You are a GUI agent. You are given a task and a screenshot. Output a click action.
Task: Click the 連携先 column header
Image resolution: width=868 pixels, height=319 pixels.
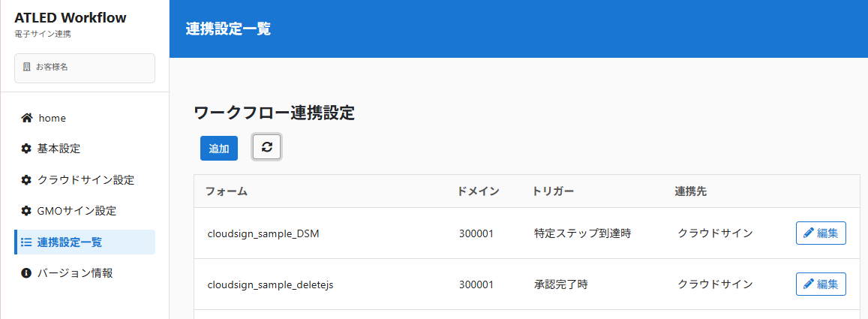tap(690, 191)
